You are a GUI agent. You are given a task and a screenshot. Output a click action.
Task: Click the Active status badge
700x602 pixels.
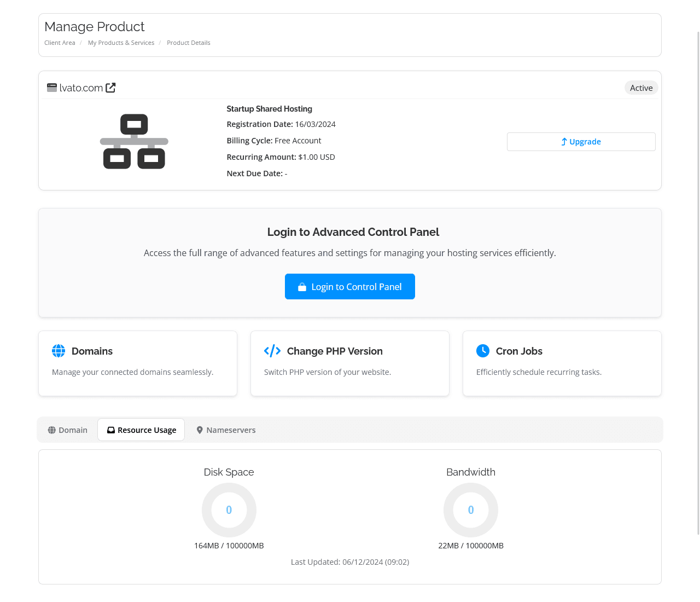click(641, 88)
